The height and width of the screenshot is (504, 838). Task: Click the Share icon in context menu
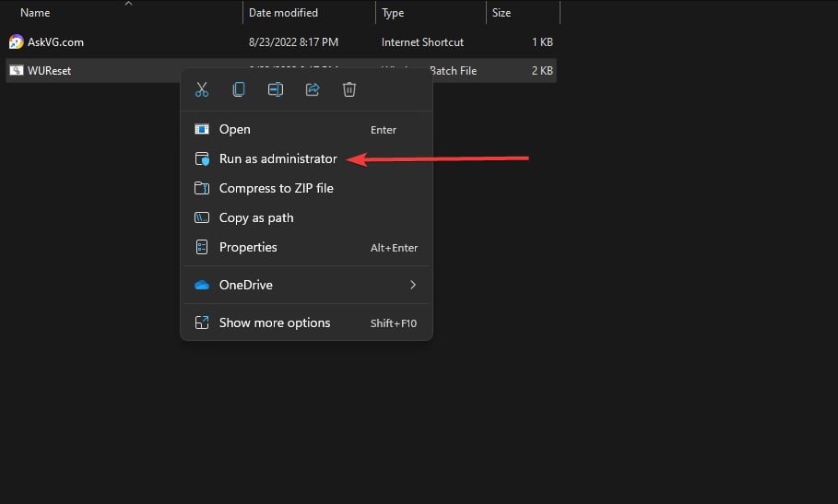[313, 89]
